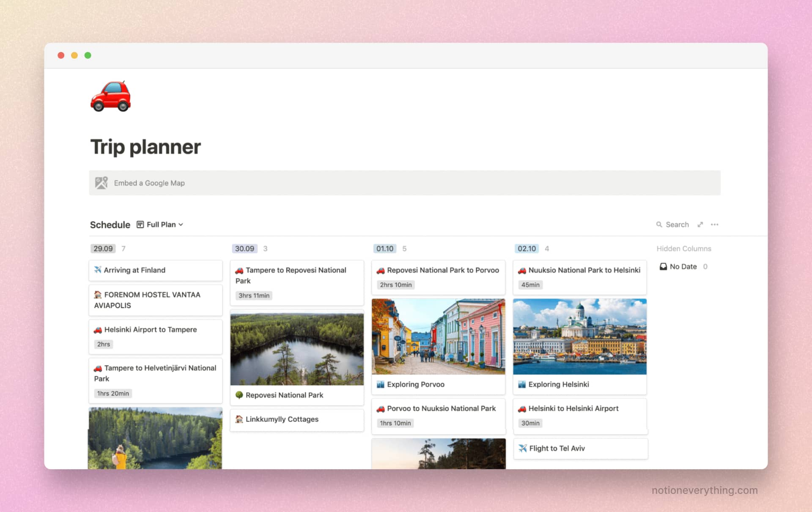Click the Repovesi lake forest photo
Screen dimensions: 812x512
(297, 349)
